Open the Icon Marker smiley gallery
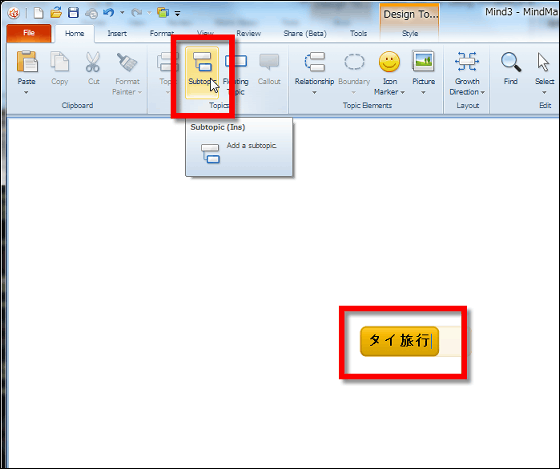The height and width of the screenshot is (469, 560). (x=389, y=72)
